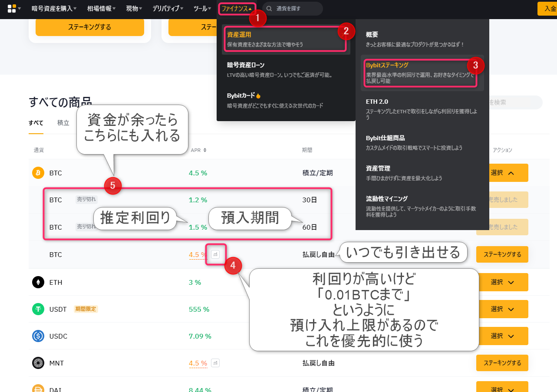Click the Bybit logo icon in the header
Viewport: 557px width, 392px height.
click(x=12, y=9)
